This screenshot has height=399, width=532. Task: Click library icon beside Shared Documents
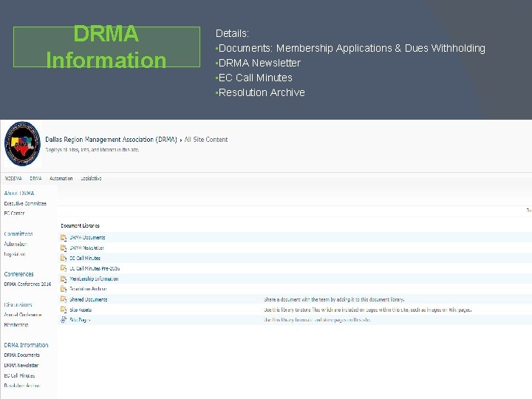coord(64,299)
